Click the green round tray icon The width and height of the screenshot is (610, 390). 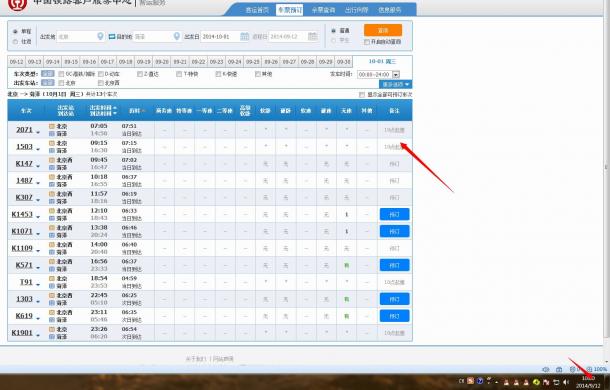[536, 382]
